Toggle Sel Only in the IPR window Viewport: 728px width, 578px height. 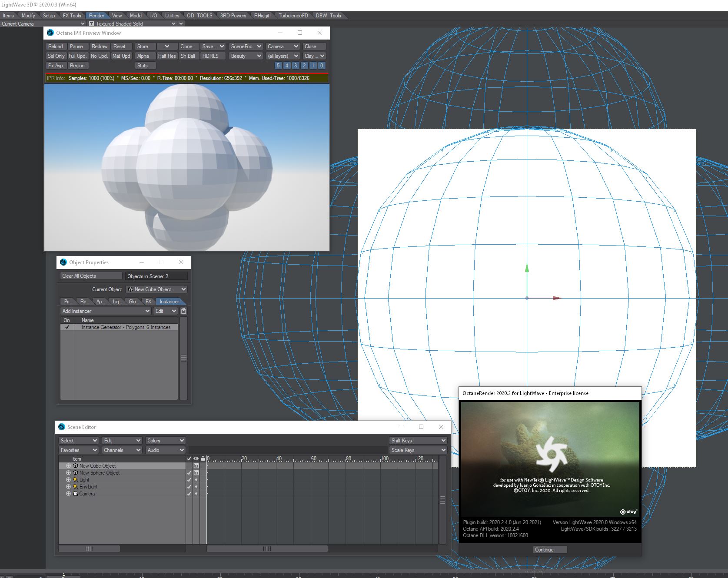pos(56,56)
